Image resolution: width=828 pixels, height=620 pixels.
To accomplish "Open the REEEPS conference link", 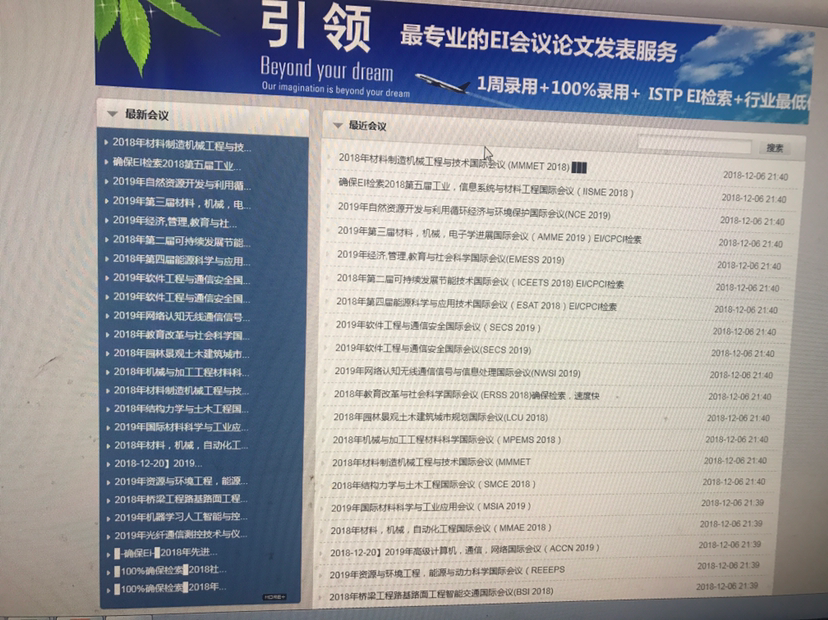I will pos(447,572).
